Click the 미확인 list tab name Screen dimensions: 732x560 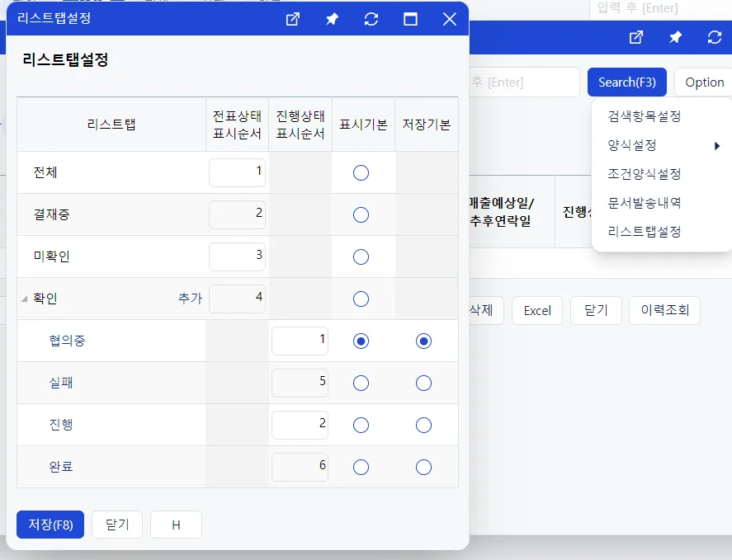click(51, 256)
